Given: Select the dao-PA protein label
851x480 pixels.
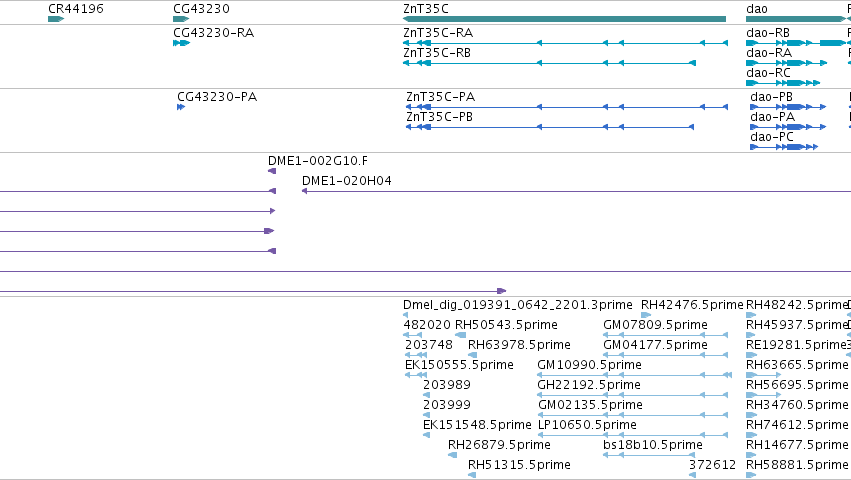Looking at the screenshot, I should click(x=772, y=117).
